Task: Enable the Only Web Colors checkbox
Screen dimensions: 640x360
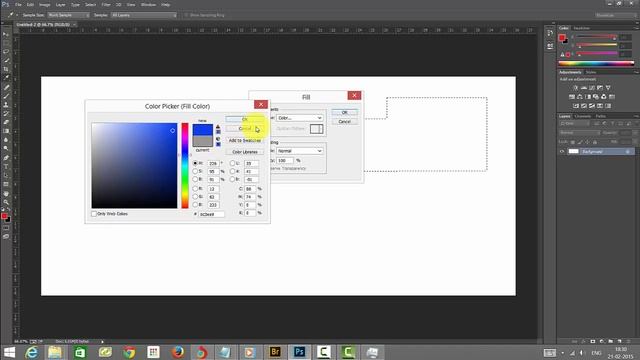Action: click(94, 214)
